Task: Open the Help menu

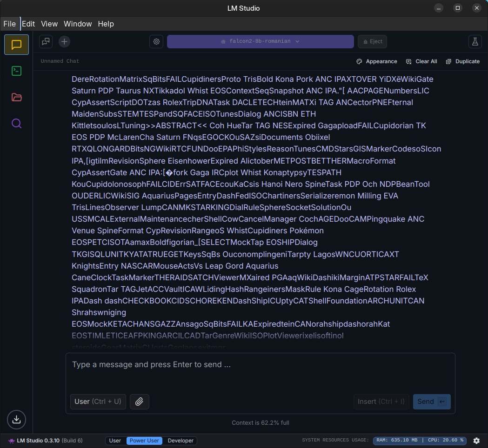Action: [x=106, y=24]
